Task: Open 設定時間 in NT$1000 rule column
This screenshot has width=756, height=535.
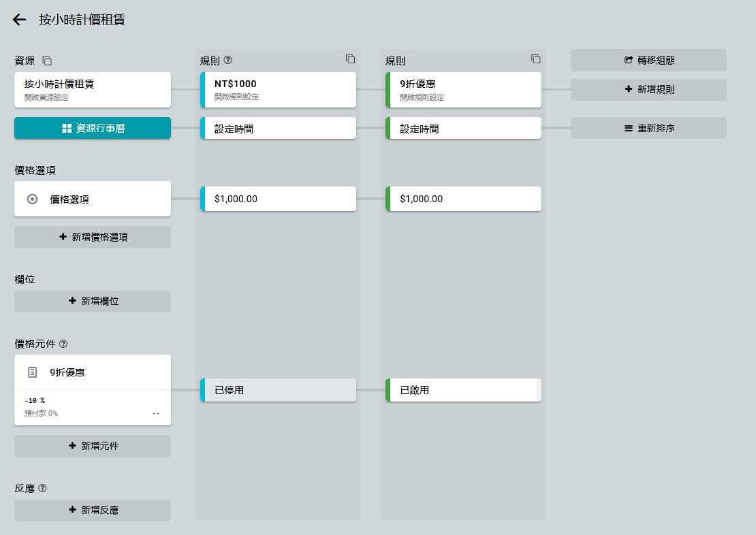Action: (279, 128)
